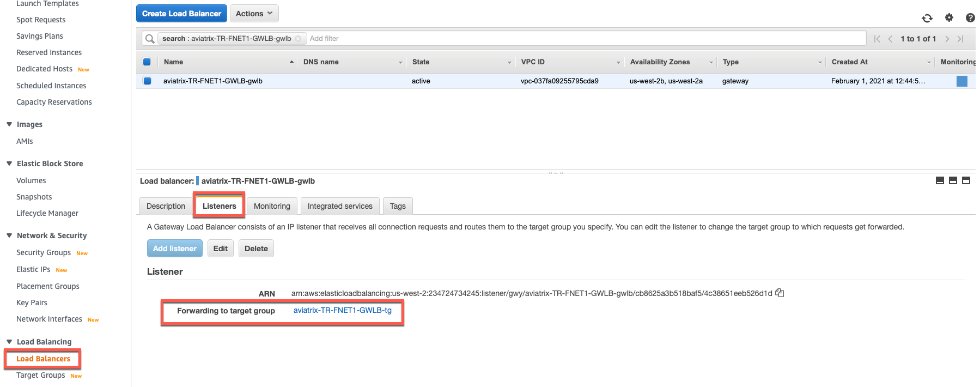Screen dimensions: 980x387
Task: Switch to the Tags tab
Action: (x=398, y=206)
